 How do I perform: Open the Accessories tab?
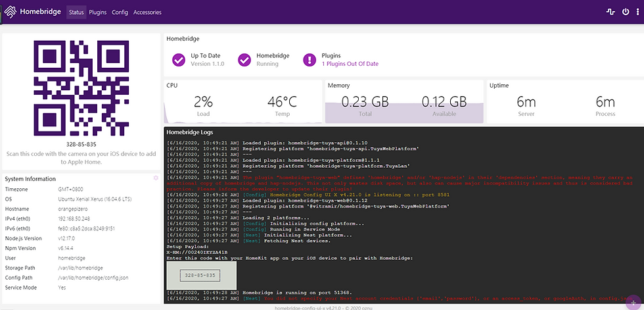tap(147, 13)
